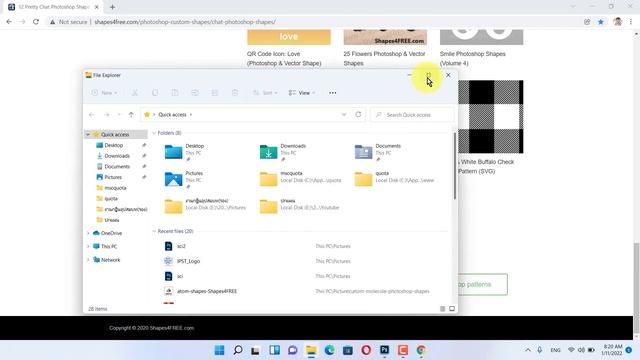This screenshot has height=360, width=640.
Task: Click the Cut icon in File Explorer toolbar
Action: pyautogui.click(x=135, y=93)
